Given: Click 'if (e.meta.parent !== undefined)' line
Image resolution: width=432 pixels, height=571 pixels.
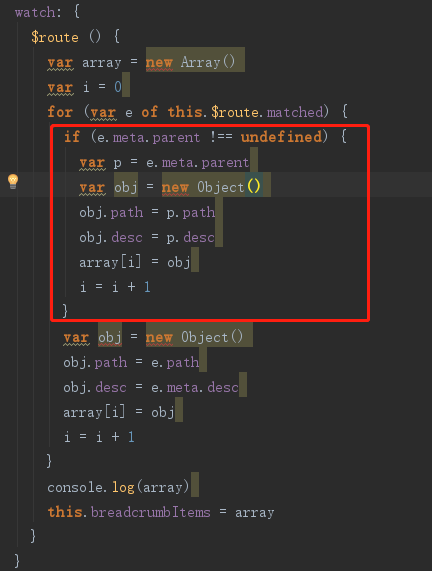Looking at the screenshot, I should pos(205,137).
